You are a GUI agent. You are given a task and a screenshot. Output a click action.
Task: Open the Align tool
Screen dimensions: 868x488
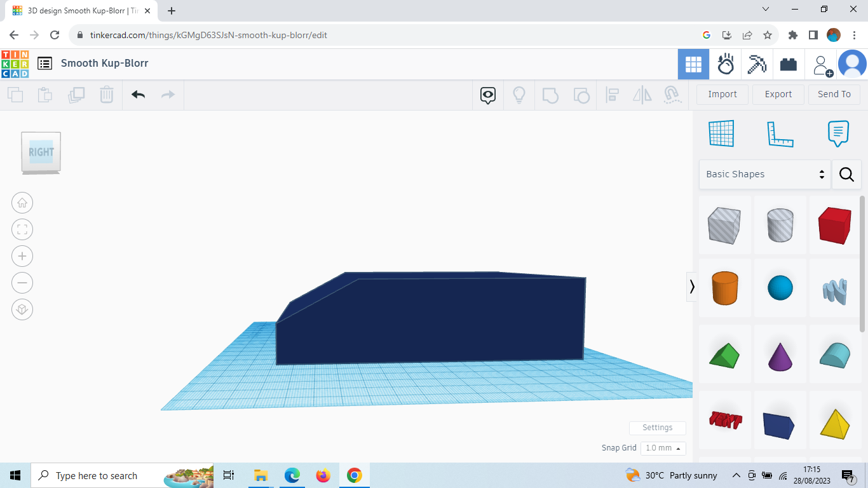612,94
